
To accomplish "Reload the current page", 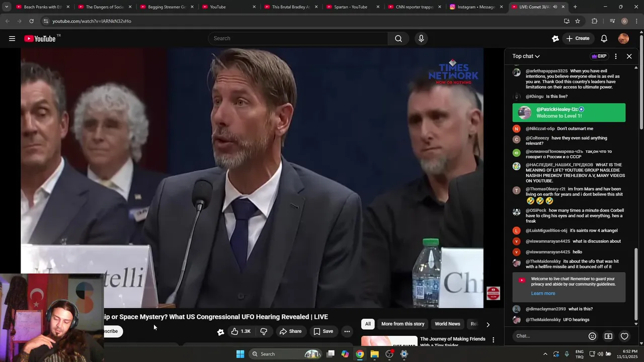I will tap(31, 21).
